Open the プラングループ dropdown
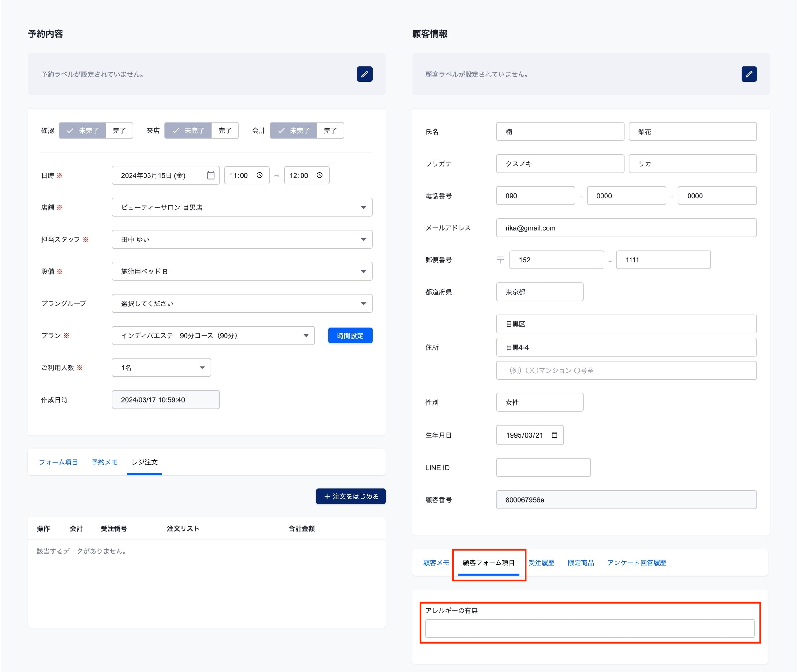Screen dimensions: 798x672 click(x=242, y=303)
